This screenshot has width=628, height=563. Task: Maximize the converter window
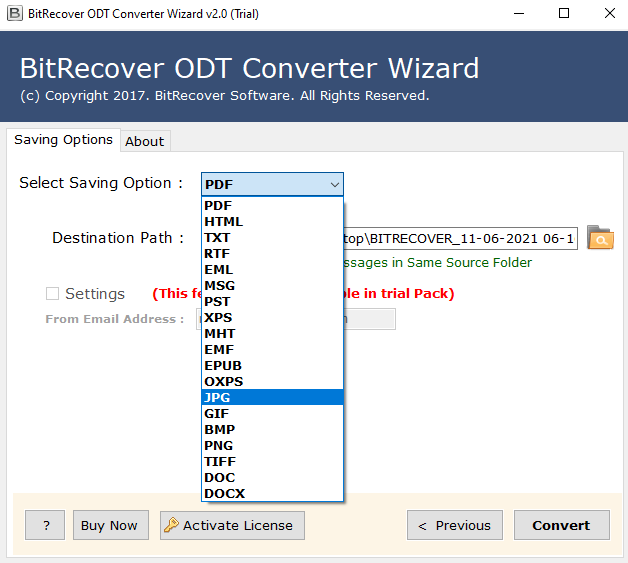pyautogui.click(x=564, y=14)
